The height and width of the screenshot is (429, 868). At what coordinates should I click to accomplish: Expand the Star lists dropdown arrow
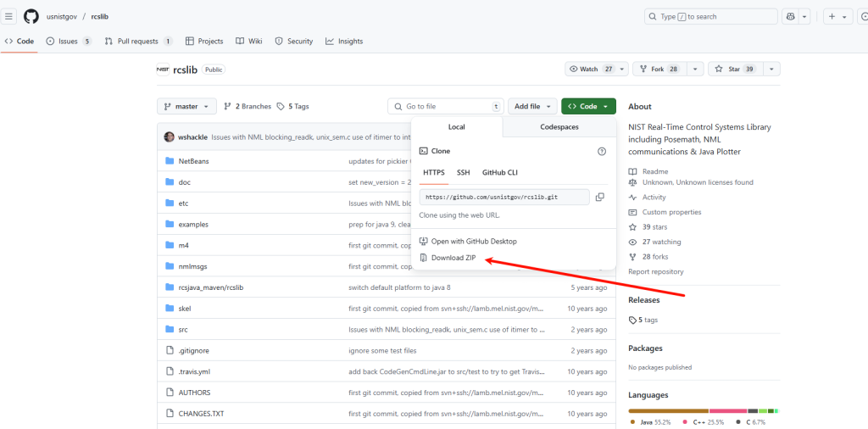pyautogui.click(x=771, y=70)
